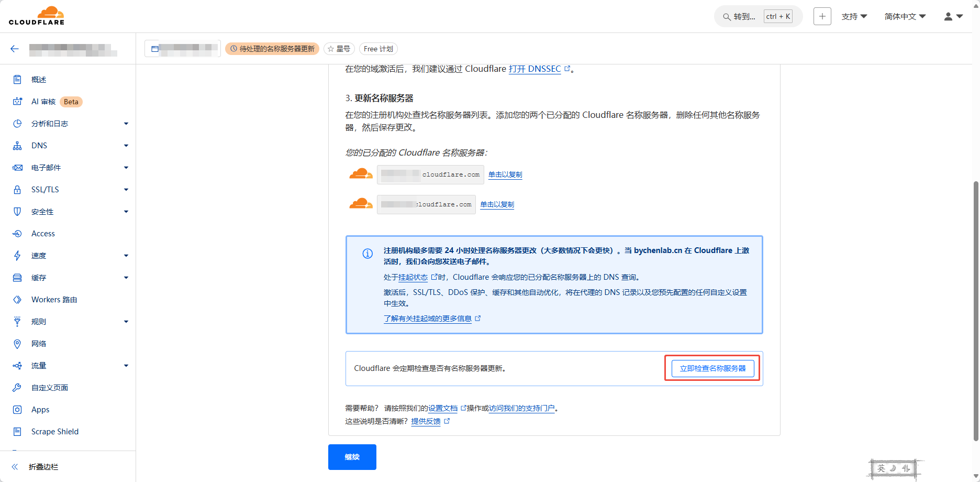The image size is (980, 482).
Task: Select the 流量 traffic share icon
Action: coord(17,366)
